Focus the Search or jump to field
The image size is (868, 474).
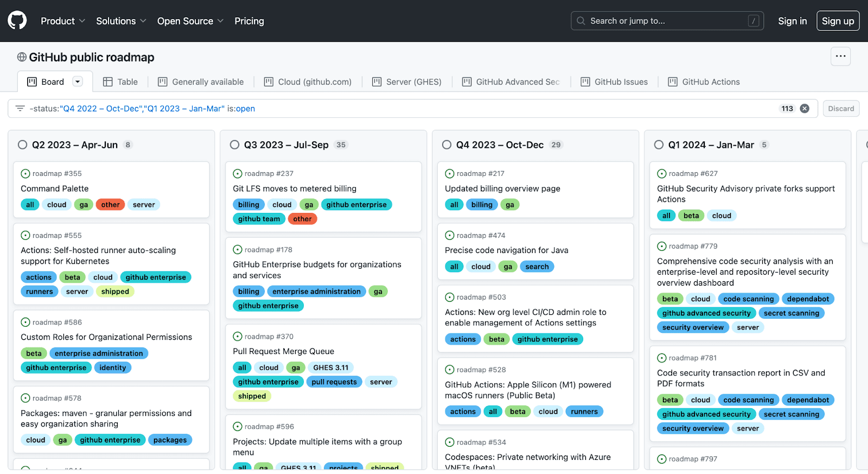667,21
